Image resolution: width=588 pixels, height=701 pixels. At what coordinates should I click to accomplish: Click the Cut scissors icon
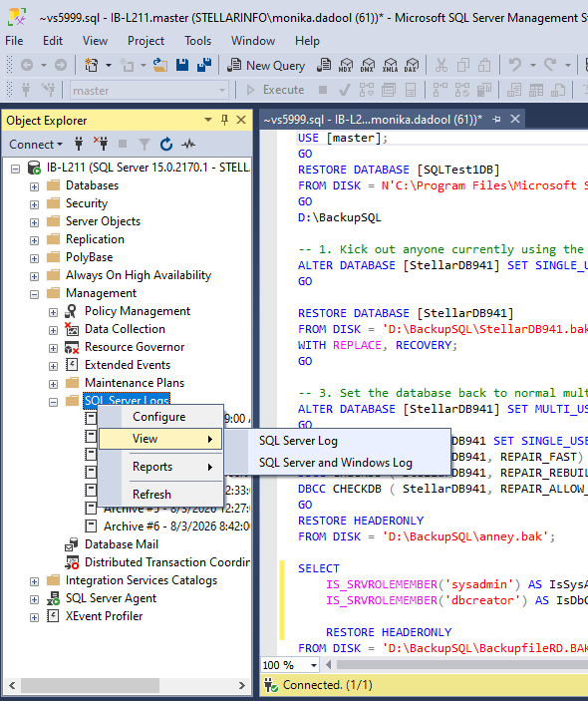coord(441,65)
